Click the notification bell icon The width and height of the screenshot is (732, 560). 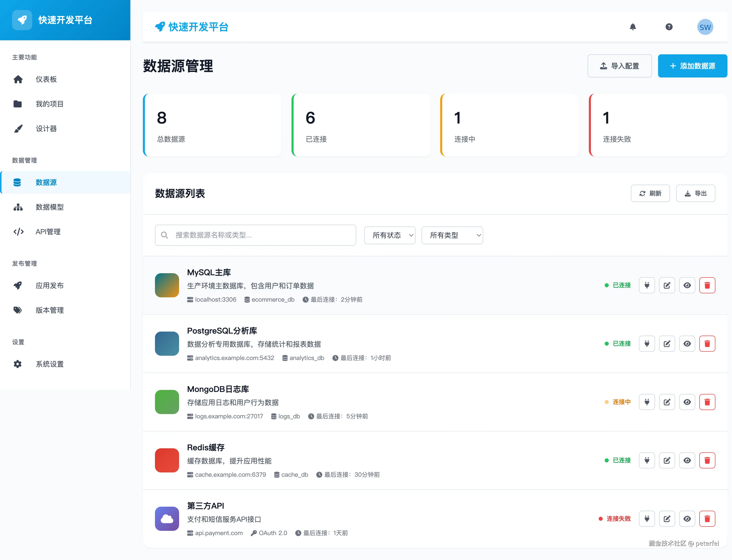pos(632,27)
